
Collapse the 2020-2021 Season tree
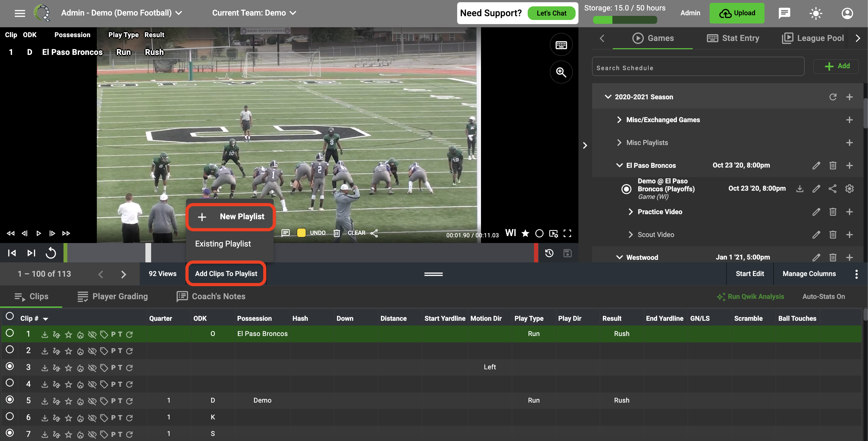pos(608,97)
